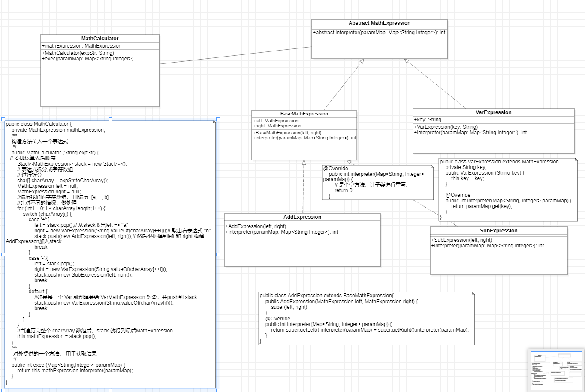Click the +left: MathExpression attribute
The width and height of the screenshot is (585, 392).
[x=275, y=121]
